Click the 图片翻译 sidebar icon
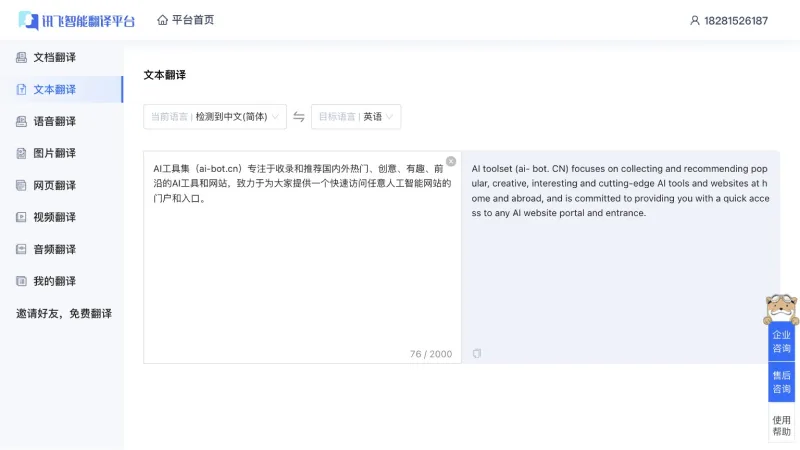The image size is (800, 450). [21, 153]
